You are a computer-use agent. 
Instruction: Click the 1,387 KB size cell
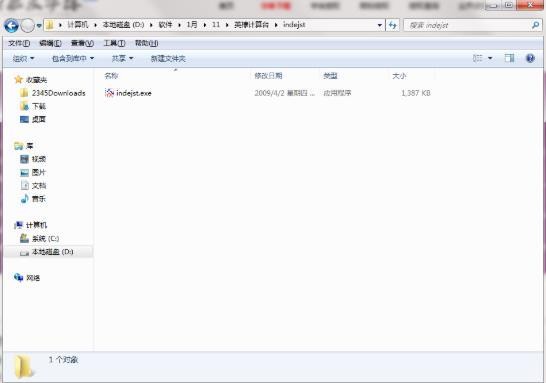tap(416, 93)
